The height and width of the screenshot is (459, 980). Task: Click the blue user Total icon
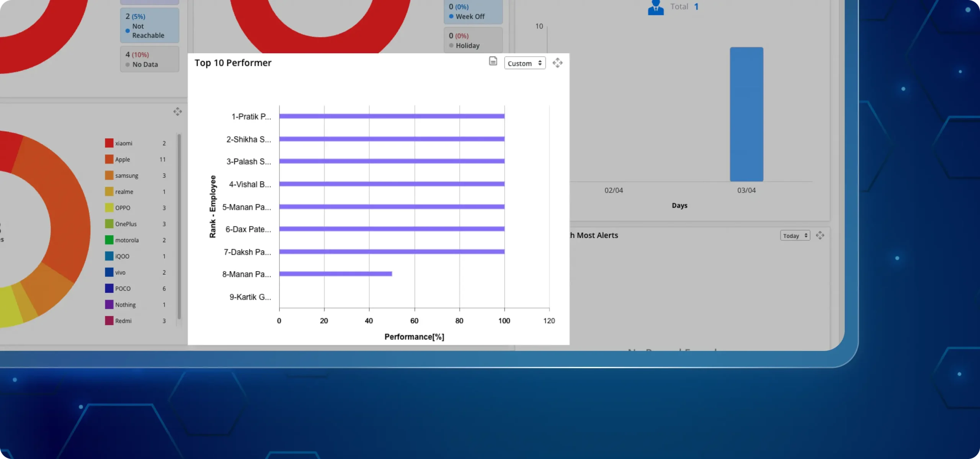tap(655, 7)
